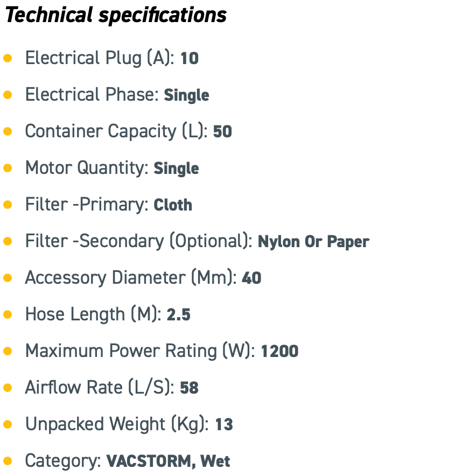The height and width of the screenshot is (476, 476).
Task: Click the yellow bullet beside Electrical Plug
Action: click(8, 58)
